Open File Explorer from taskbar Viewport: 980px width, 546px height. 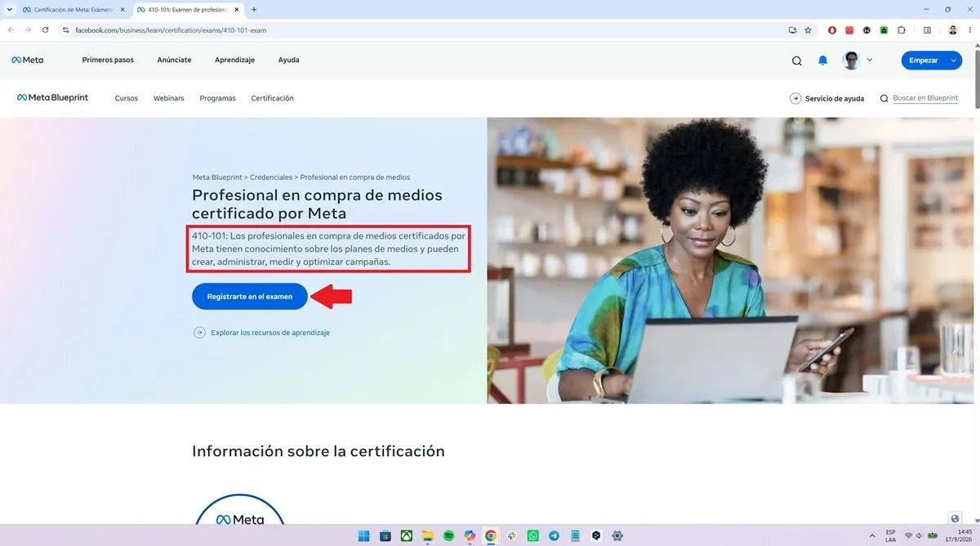point(427,536)
